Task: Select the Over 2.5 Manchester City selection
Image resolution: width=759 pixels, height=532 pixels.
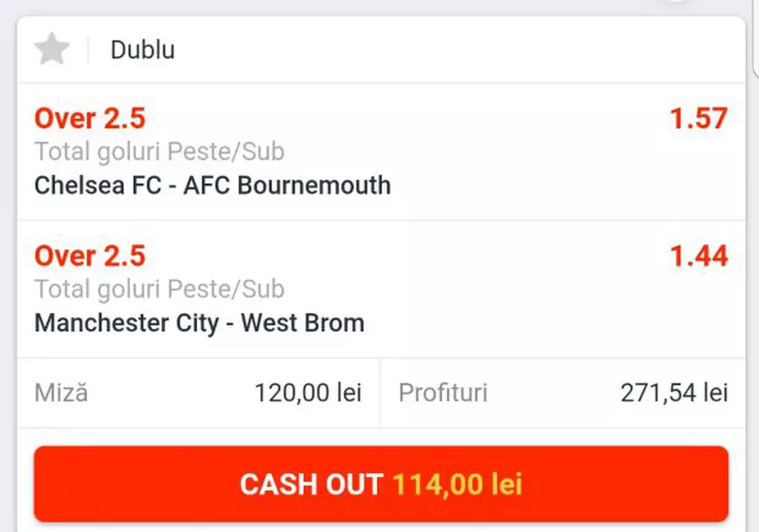Action: (89, 256)
